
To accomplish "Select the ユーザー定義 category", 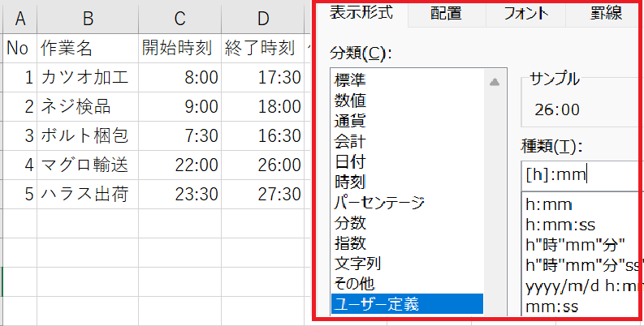I will tap(372, 304).
